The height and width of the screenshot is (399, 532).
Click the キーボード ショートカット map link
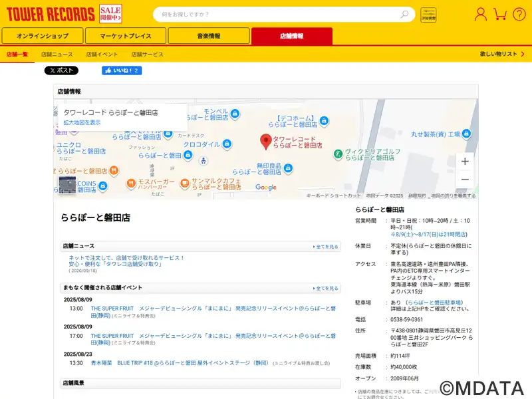pos(334,196)
